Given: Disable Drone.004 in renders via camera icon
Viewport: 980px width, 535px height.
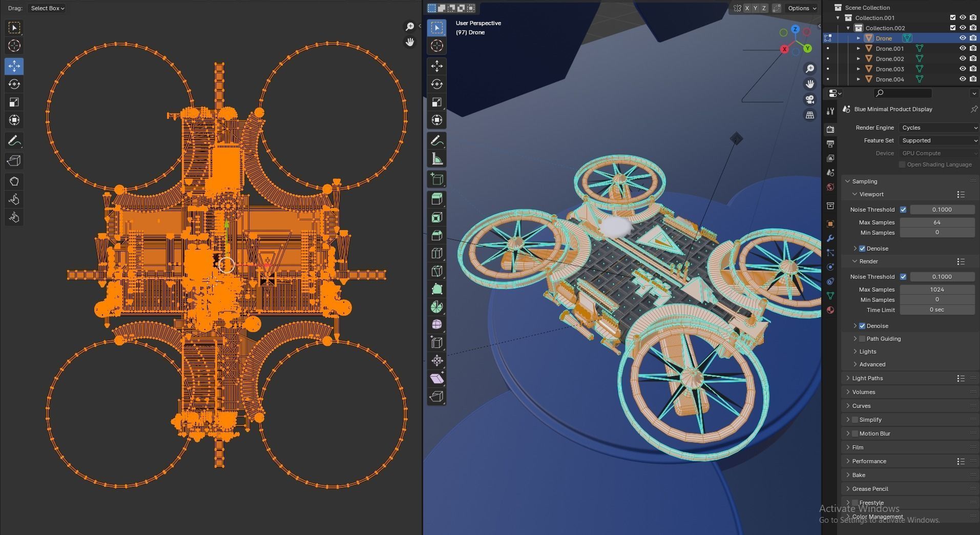Looking at the screenshot, I should click(x=973, y=79).
